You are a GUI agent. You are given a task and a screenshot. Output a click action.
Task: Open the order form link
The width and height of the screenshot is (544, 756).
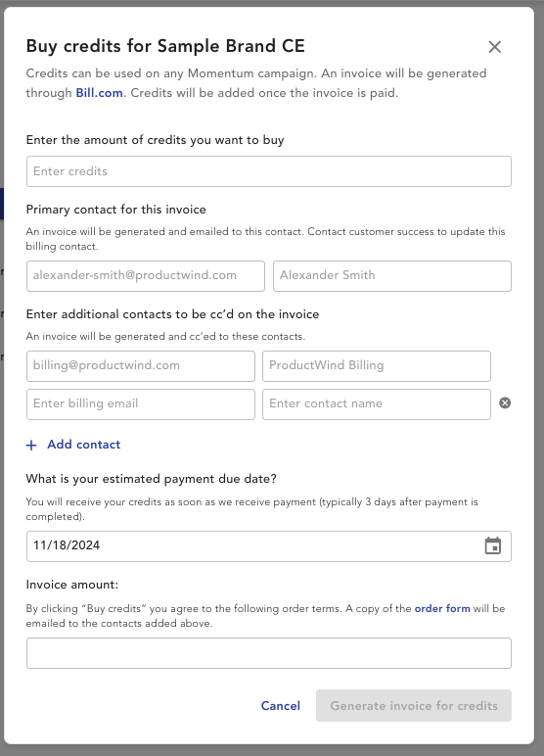(442, 608)
